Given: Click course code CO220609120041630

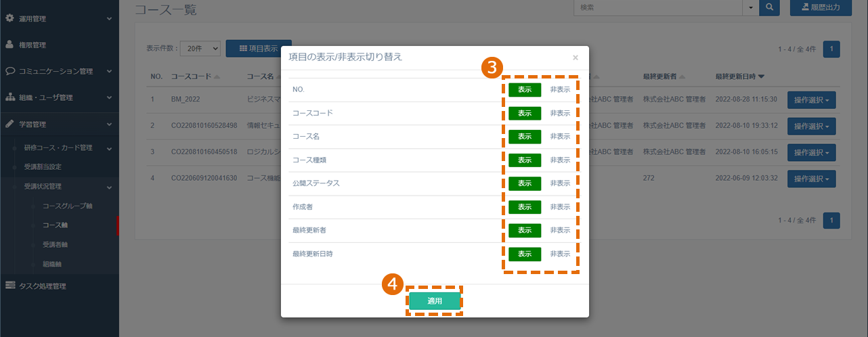Looking at the screenshot, I should point(204,179).
